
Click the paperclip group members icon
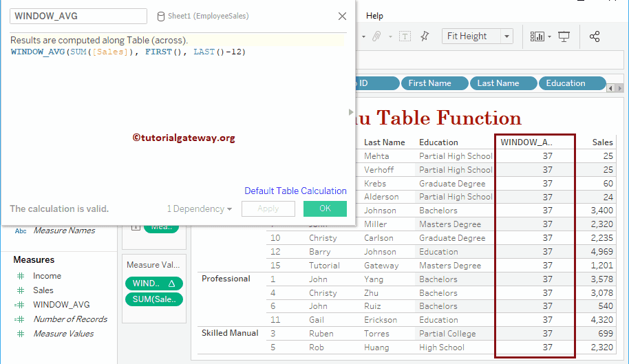[x=376, y=36]
